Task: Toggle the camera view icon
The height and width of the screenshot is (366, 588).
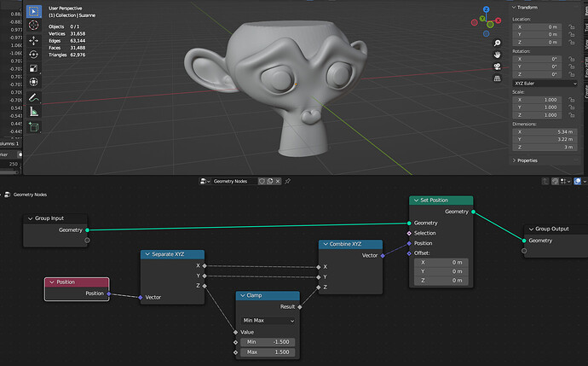Action: pos(498,67)
